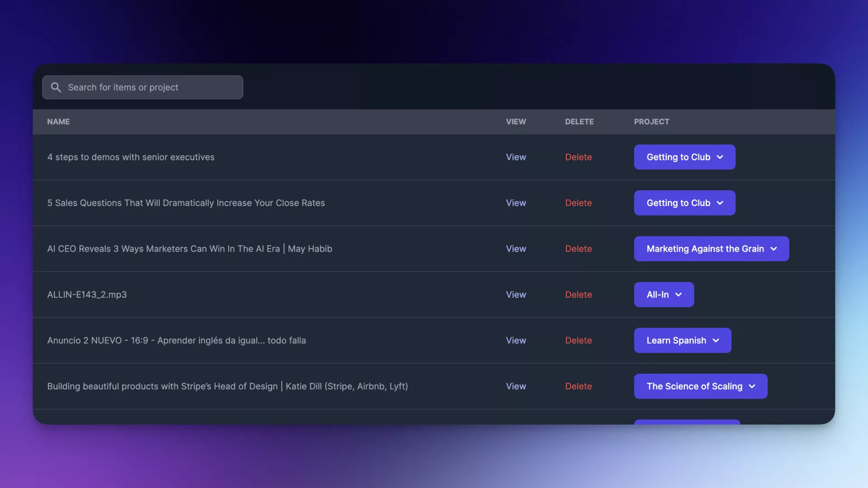Open Marketing Against the Grain project dropdown
The width and height of the screenshot is (868, 488).
click(711, 249)
